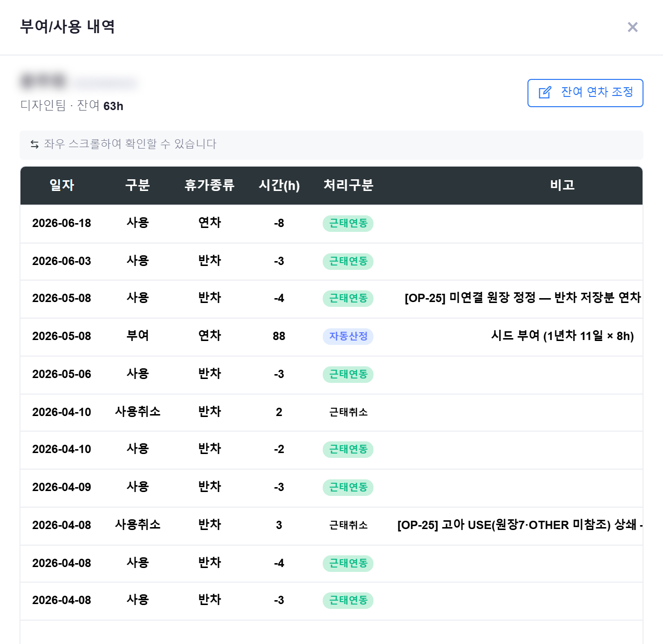
Task: Click the note 시드 부여 (1년차 11일 × 8h)
Action: click(x=562, y=336)
